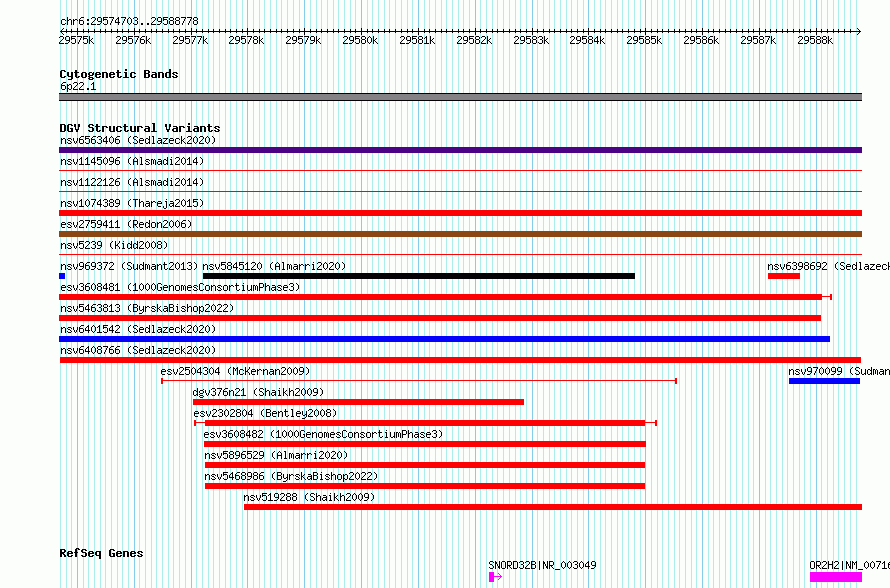The image size is (890, 588).
Task: Click the esv2302804 (Bentley2008) variant bar
Action: (425, 423)
